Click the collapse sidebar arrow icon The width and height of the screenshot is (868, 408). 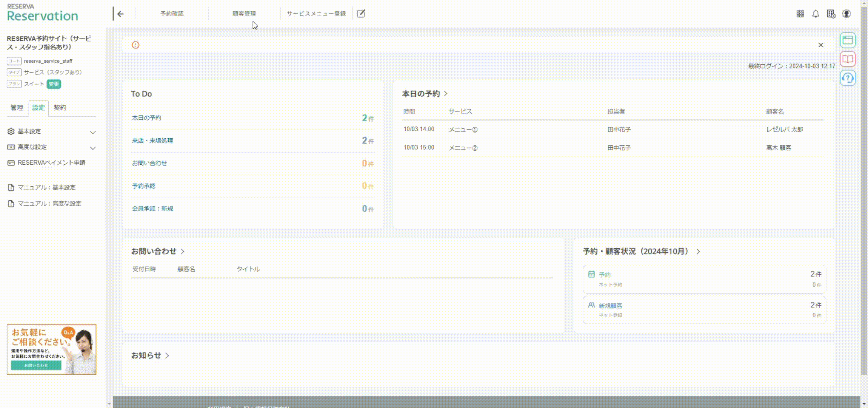point(120,14)
